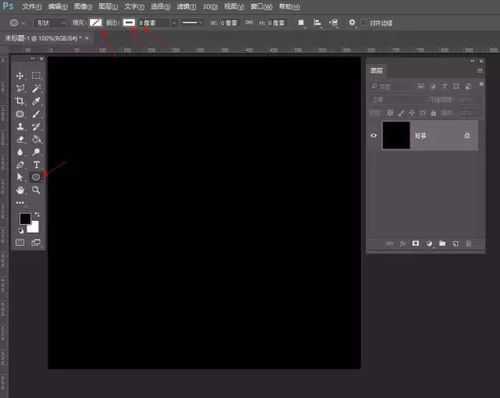Expand the stroke line type dropdown
This screenshot has width=500, height=398.
click(191, 23)
